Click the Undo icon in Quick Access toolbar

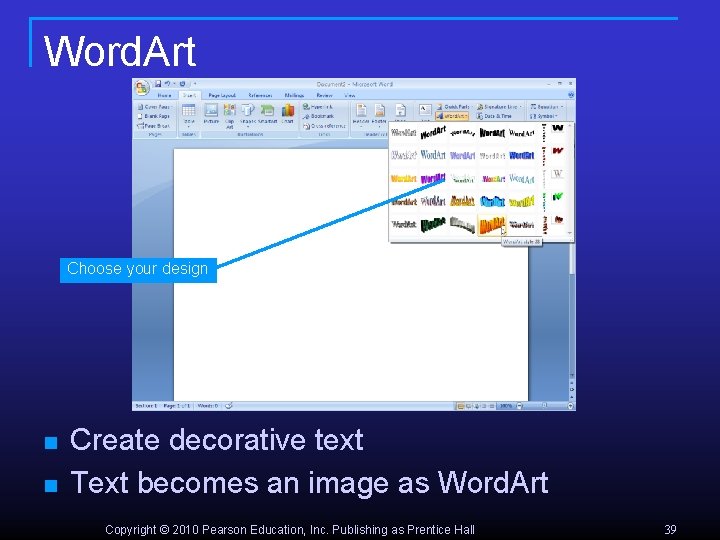coord(168,84)
